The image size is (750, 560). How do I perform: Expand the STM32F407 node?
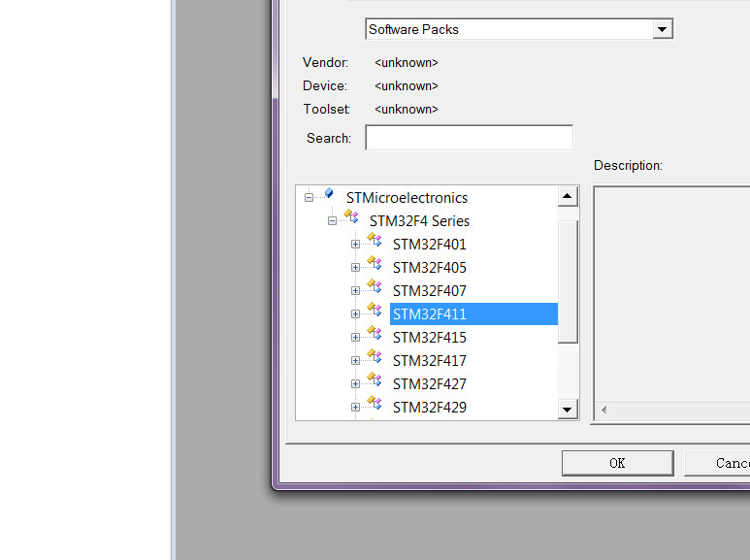point(355,290)
